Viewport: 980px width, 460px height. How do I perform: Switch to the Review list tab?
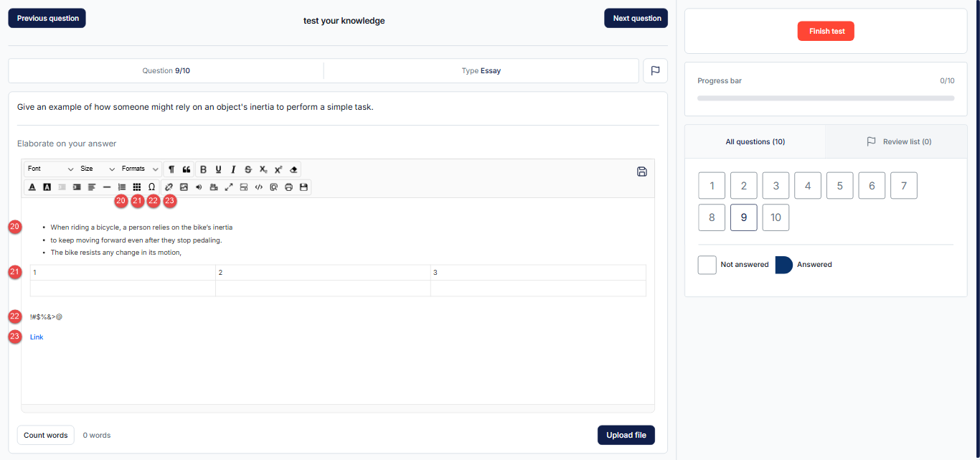coord(898,142)
